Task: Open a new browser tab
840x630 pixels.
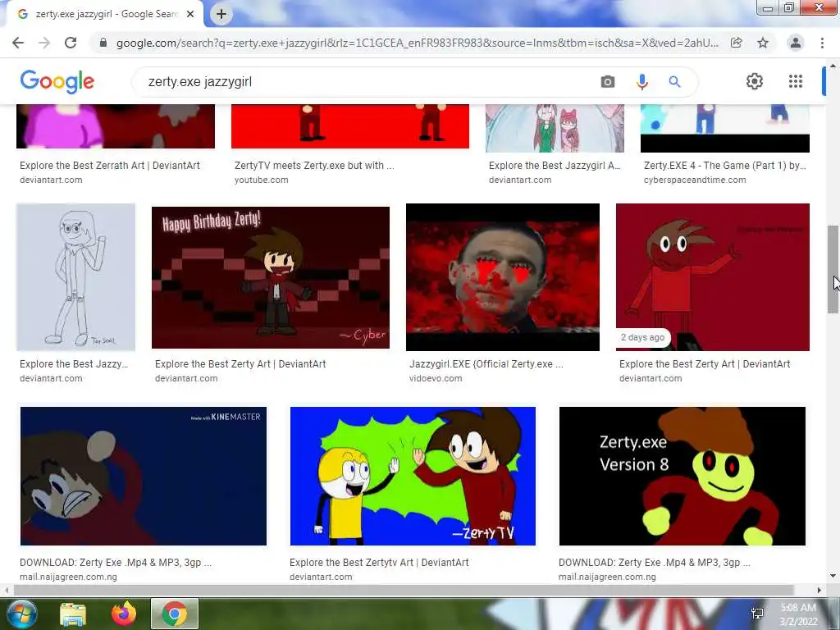Action: tap(221, 14)
